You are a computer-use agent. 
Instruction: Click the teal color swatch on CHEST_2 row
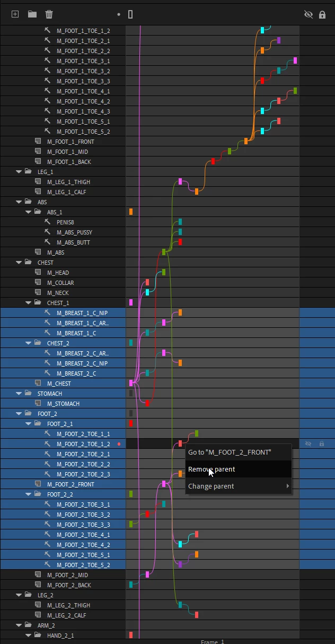pyautogui.click(x=131, y=343)
